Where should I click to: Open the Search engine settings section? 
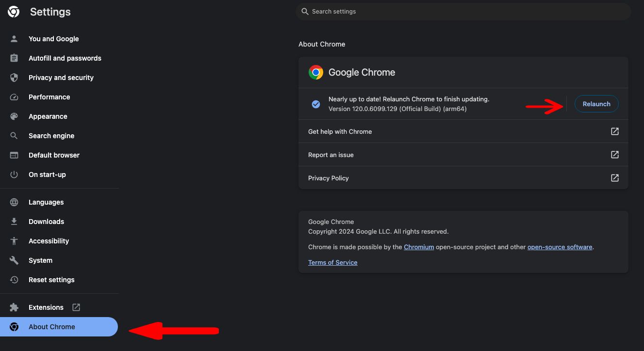coord(51,136)
